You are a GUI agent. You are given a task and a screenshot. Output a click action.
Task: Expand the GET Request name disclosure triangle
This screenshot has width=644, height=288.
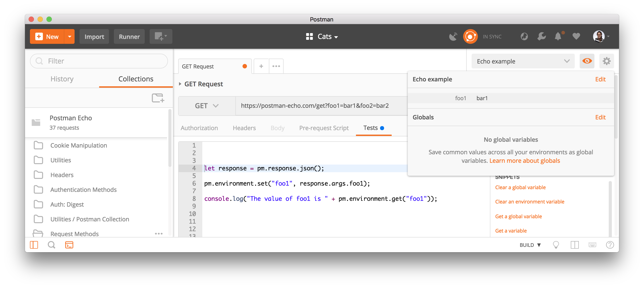click(180, 84)
